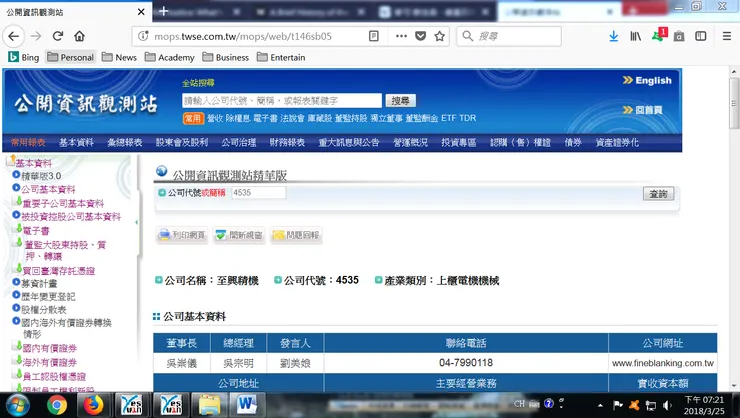
Task: Open file explorer folder in taskbar
Action: coord(210,405)
